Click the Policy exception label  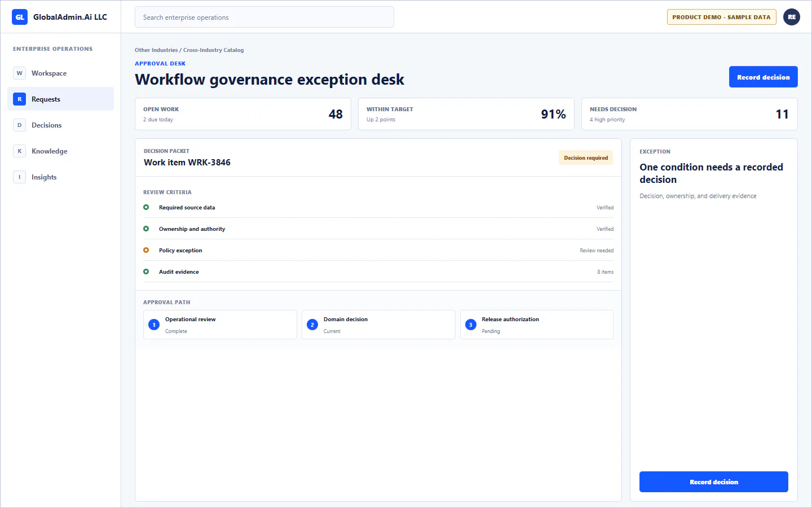(x=180, y=251)
